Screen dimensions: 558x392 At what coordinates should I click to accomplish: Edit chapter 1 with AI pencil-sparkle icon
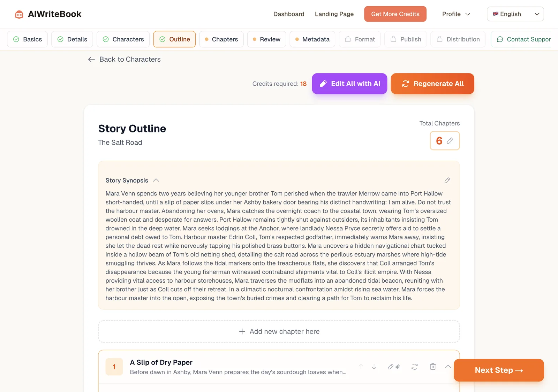coord(394,367)
